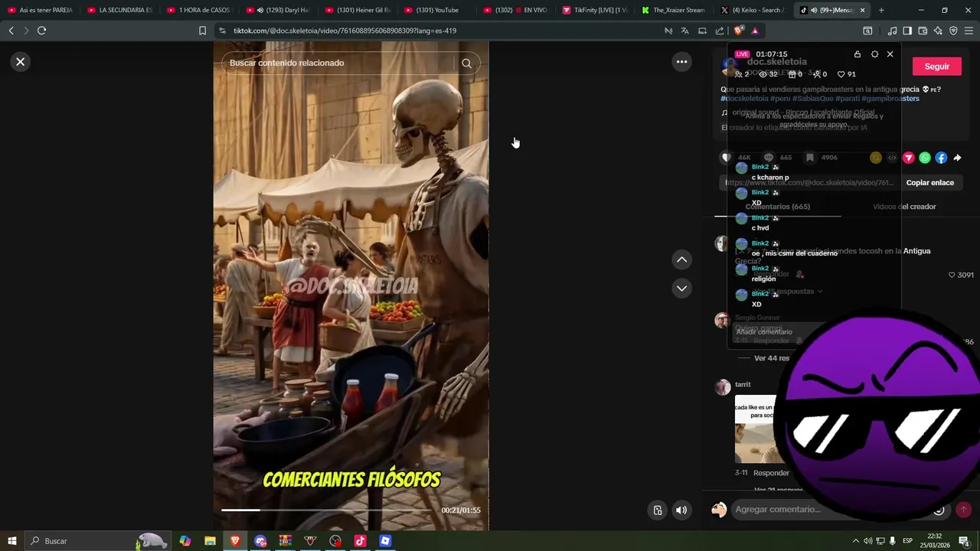Switch to 'The_Xraizer Stream' tab

point(675,10)
